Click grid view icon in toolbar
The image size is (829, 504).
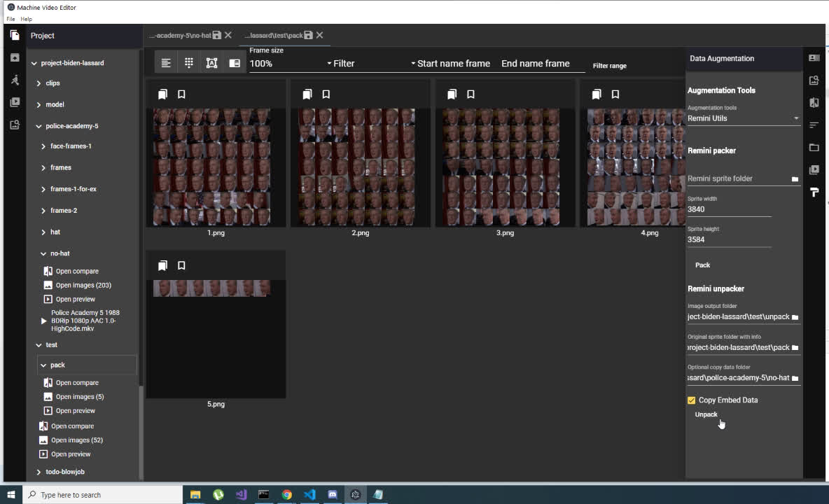pos(189,63)
